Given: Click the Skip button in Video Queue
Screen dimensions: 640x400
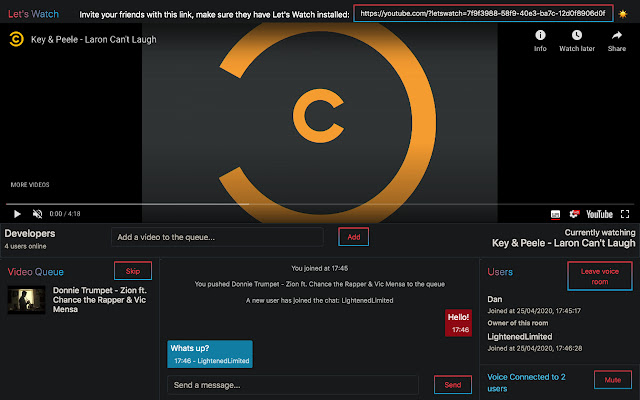Looking at the screenshot, I should coord(133,271).
